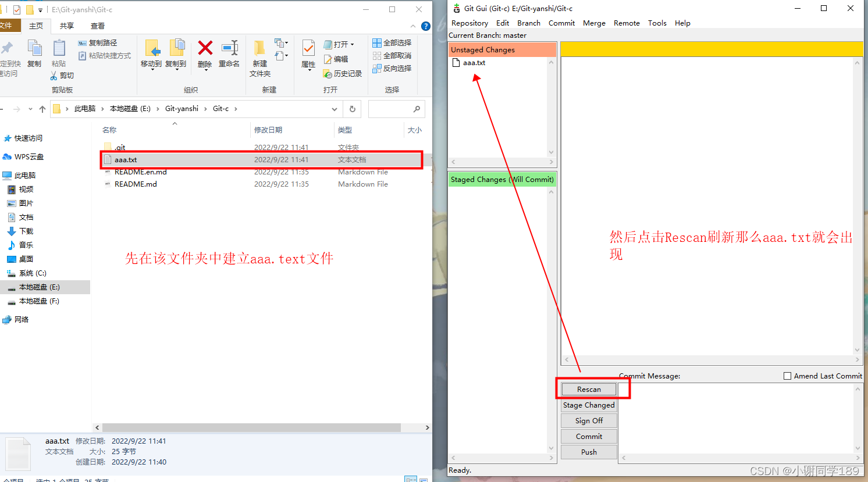The image size is (868, 482).
Task: Click inside the Commit Message text area
Action: coord(735,418)
